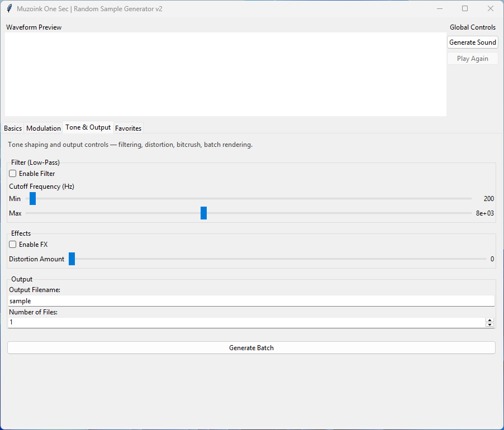Viewport: 504px width, 430px height.
Task: Decrease Number of Files with down arrow
Action: (x=489, y=324)
